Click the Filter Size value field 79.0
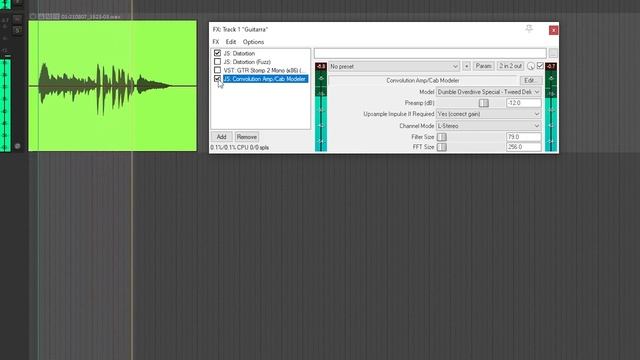 524,137
